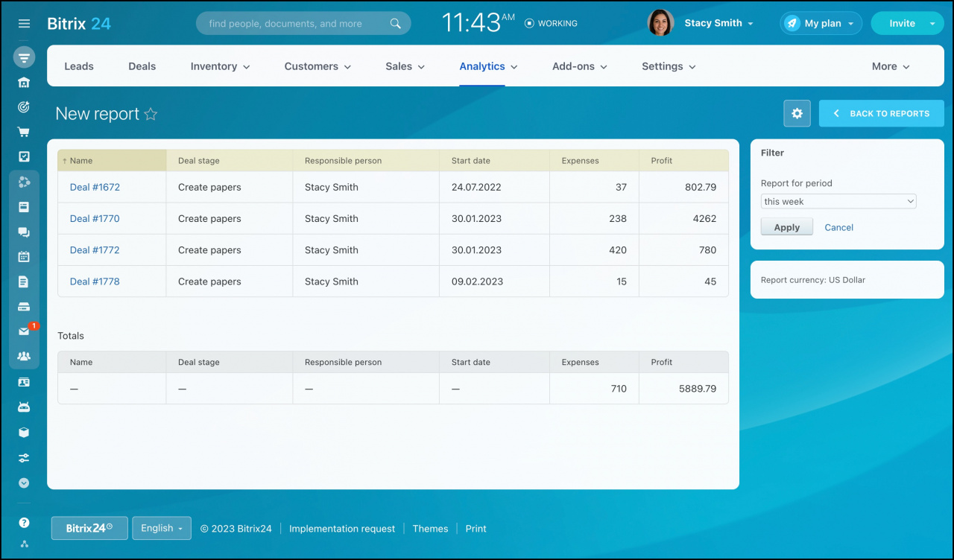Click the Print link in footer
This screenshot has width=954, height=560.
pos(476,529)
